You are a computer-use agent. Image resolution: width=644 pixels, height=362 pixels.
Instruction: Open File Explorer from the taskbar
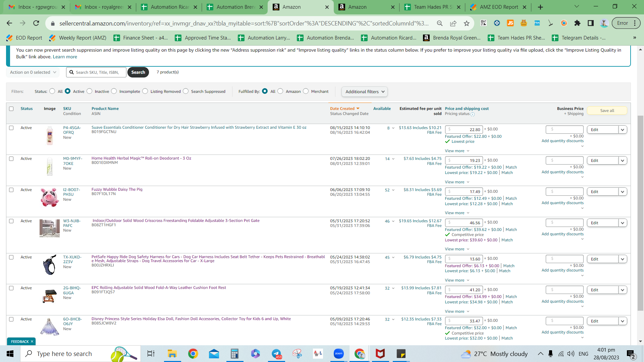point(172,354)
